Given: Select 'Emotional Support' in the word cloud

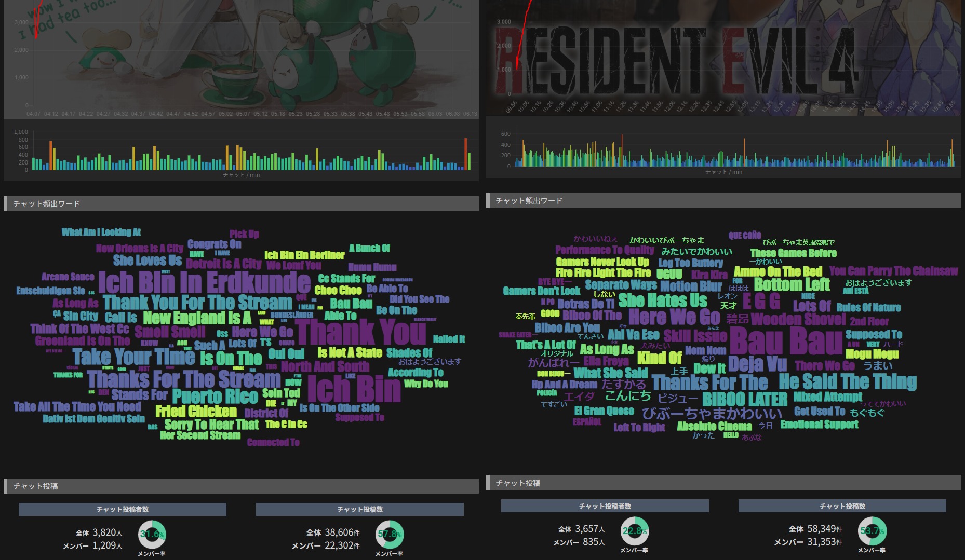Looking at the screenshot, I should [819, 425].
